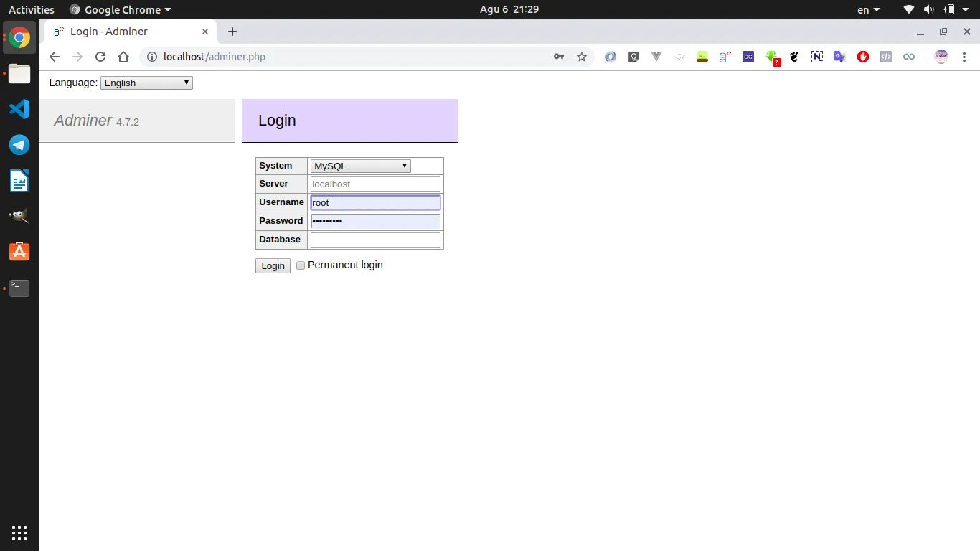
Task: Click the gray code brackets extension
Action: (x=886, y=57)
